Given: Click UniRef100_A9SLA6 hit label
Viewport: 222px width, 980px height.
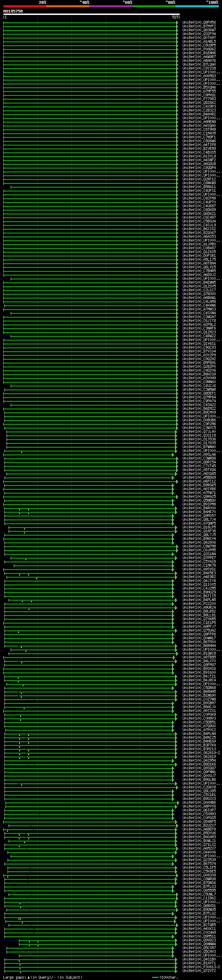Looking at the screenshot, I should 199,454.
